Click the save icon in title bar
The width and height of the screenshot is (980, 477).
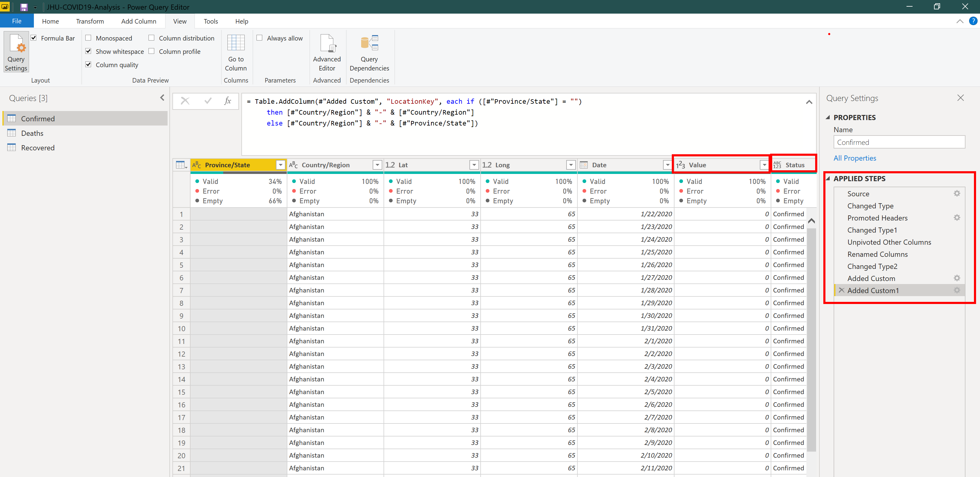point(24,7)
